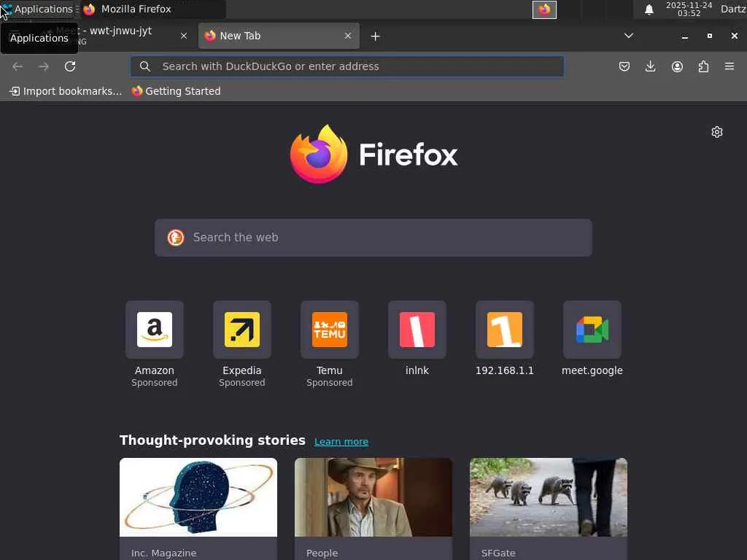Follow the Learn more link
The width and height of the screenshot is (747, 560).
tap(341, 441)
